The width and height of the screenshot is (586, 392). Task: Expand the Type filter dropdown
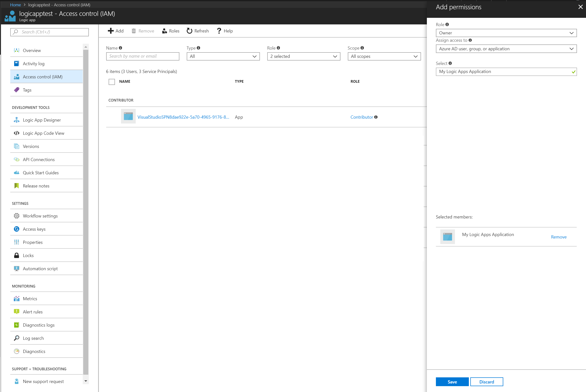point(223,56)
